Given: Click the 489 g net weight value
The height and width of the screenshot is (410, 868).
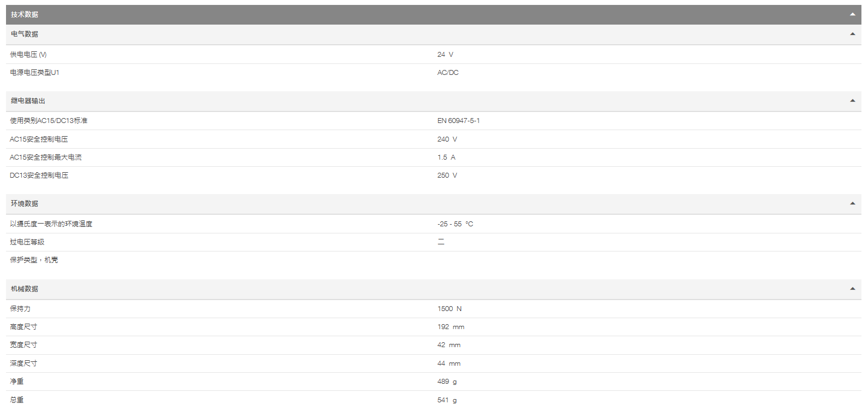Looking at the screenshot, I should tap(447, 382).
